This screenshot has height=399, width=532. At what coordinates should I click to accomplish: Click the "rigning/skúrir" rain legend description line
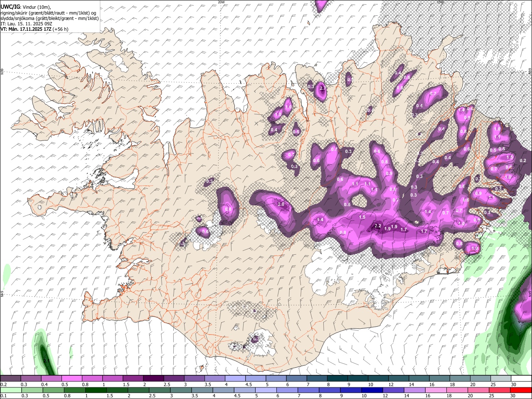coord(48,12)
